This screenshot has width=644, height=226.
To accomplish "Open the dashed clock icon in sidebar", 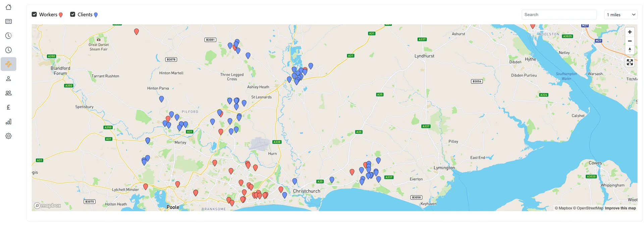I will click(x=8, y=35).
